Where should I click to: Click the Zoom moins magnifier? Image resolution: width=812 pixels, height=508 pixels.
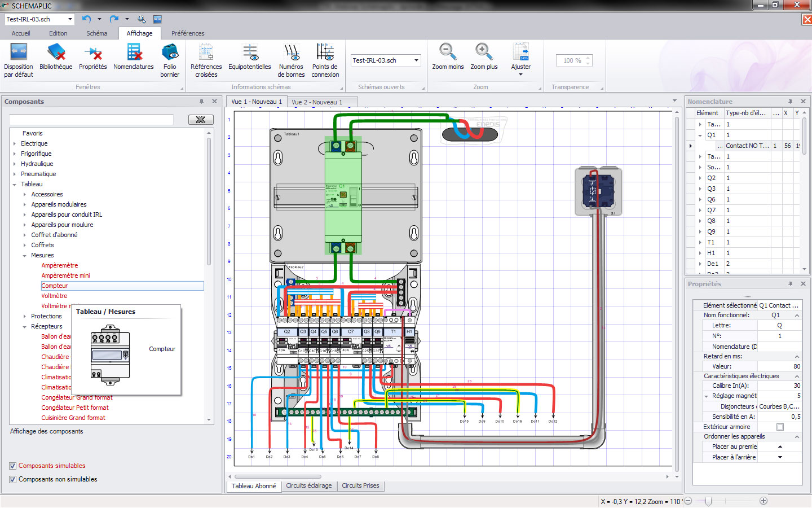pos(448,54)
